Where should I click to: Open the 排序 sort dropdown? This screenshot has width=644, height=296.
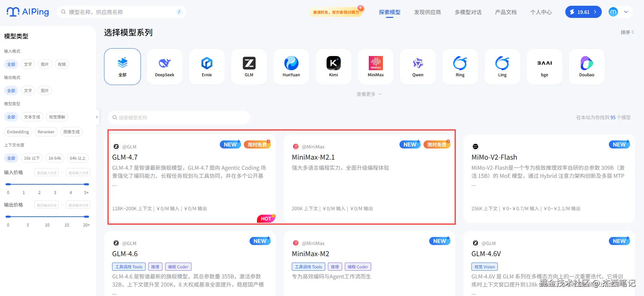[x=627, y=32]
